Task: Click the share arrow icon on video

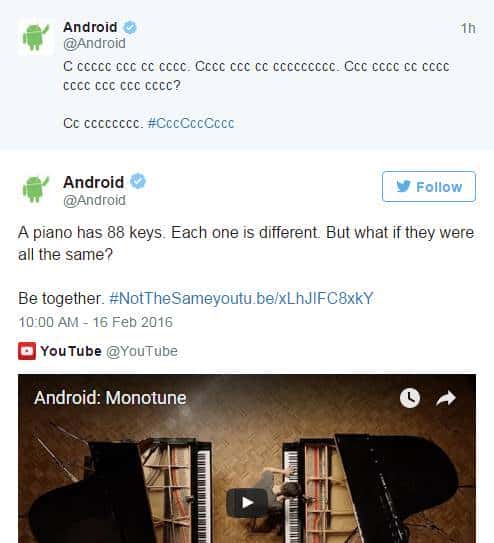Action: coord(446,398)
